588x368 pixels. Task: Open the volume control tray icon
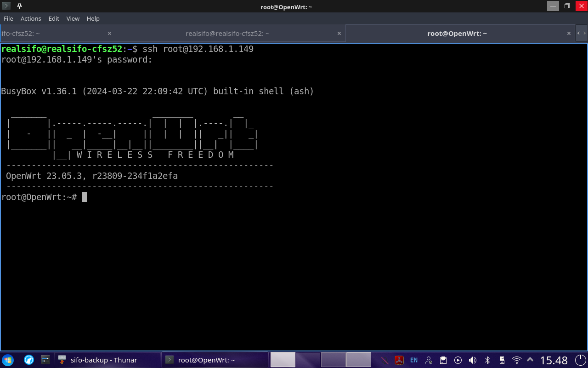pyautogui.click(x=473, y=360)
